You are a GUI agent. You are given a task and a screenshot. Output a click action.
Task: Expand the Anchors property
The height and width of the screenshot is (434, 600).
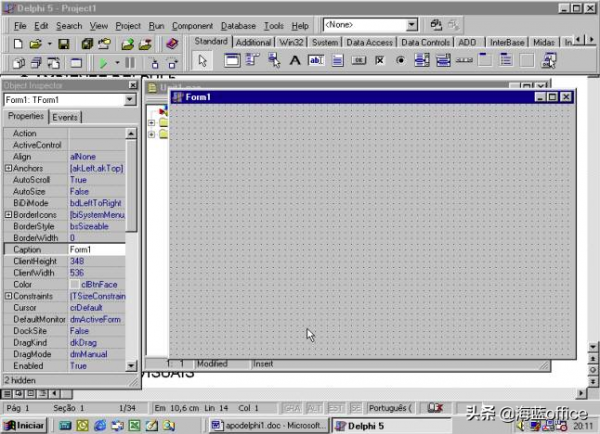8,169
